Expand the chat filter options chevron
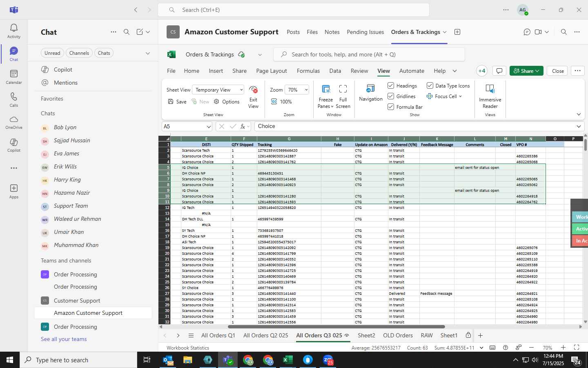Image resolution: width=588 pixels, height=368 pixels. pyautogui.click(x=148, y=53)
